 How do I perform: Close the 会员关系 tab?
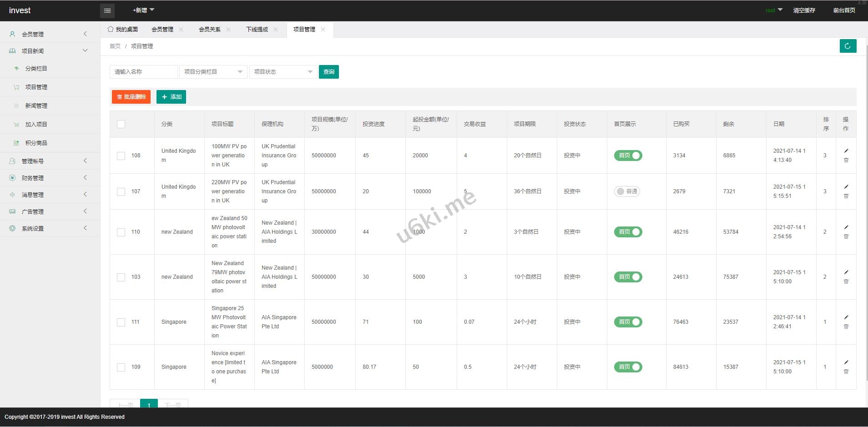tap(228, 30)
